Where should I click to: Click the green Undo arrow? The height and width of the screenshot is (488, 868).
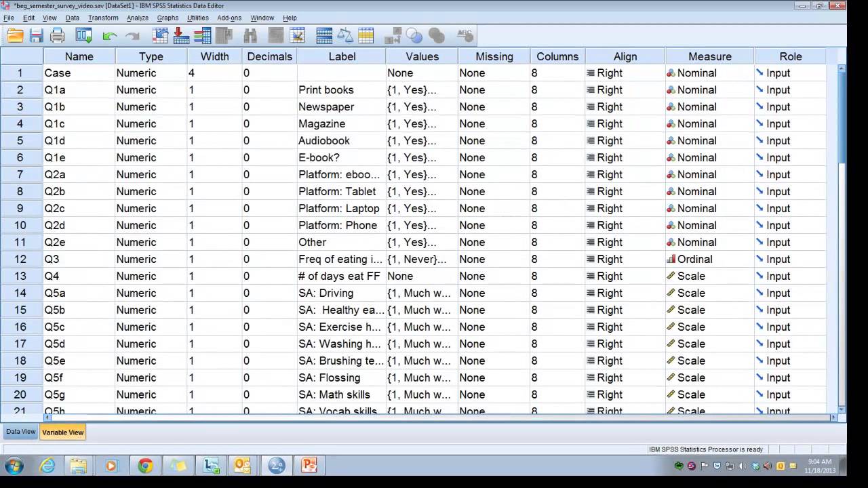pos(110,36)
